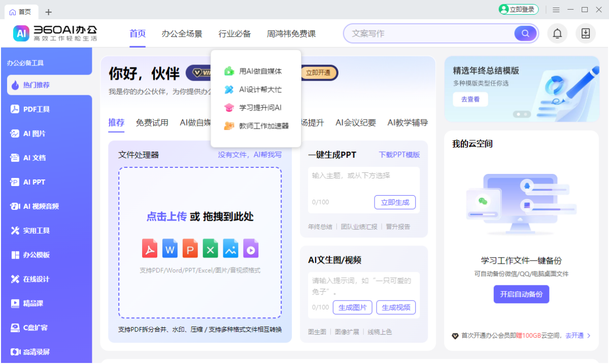
Task: Select AI 图片 in the sidebar
Action: [x=34, y=133]
